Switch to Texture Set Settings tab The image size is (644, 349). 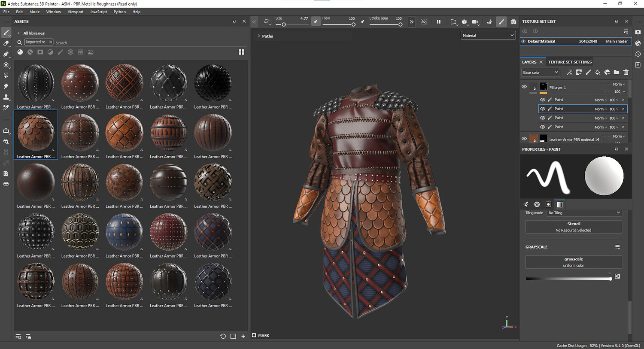tap(570, 62)
